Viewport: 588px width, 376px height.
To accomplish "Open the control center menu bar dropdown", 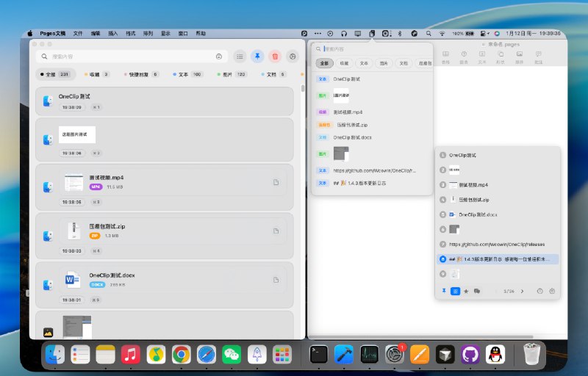I will pos(484,33).
